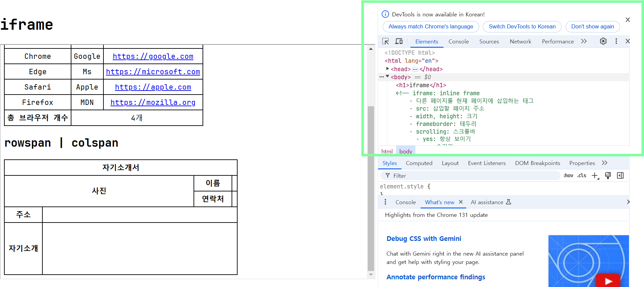This screenshot has width=644, height=287.
Task: Click the info icon in language banner
Action: (385, 14)
